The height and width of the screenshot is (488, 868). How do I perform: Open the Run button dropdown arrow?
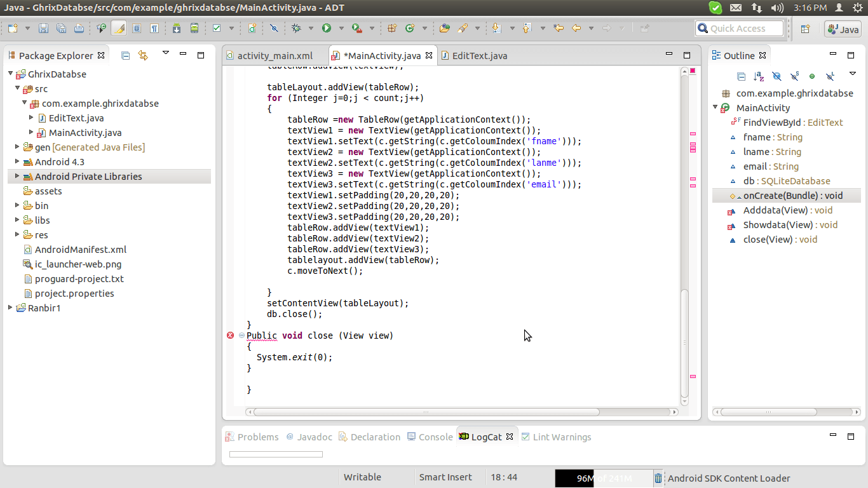[x=341, y=29]
